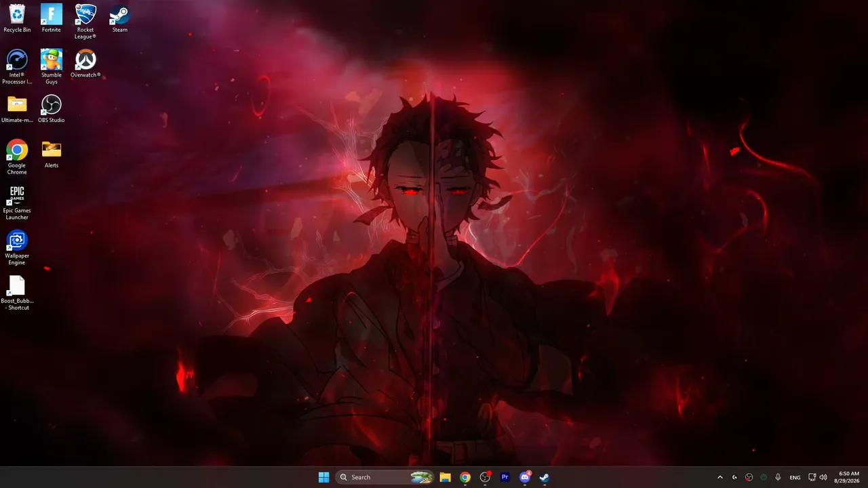
Task: Select the Wallpaper Engine desktop shortcut
Action: tap(17, 248)
